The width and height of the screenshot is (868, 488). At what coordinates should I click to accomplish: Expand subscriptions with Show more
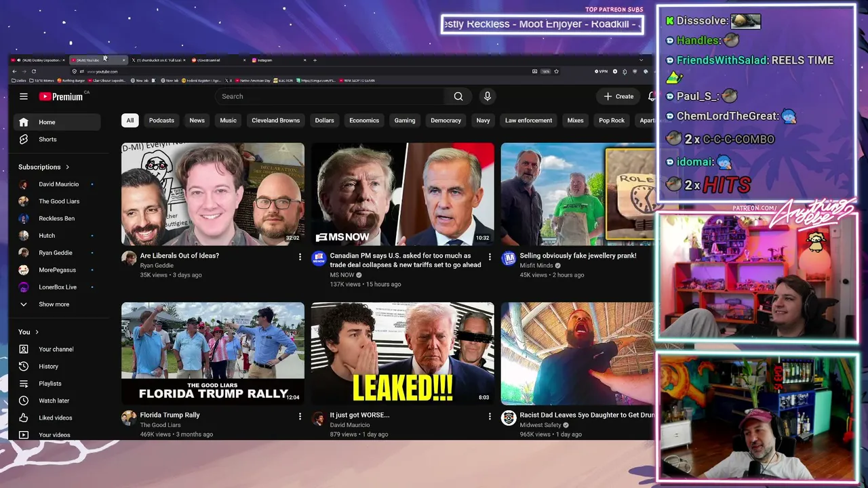point(57,304)
